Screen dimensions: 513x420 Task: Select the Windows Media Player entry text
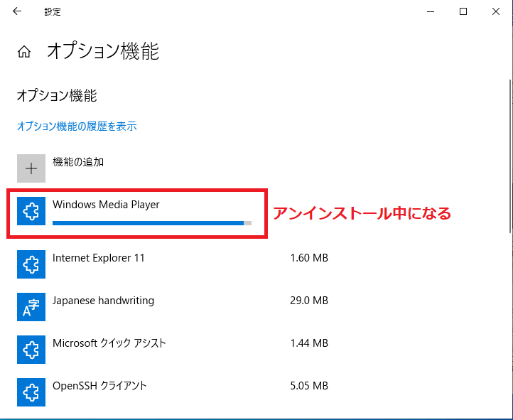point(106,205)
